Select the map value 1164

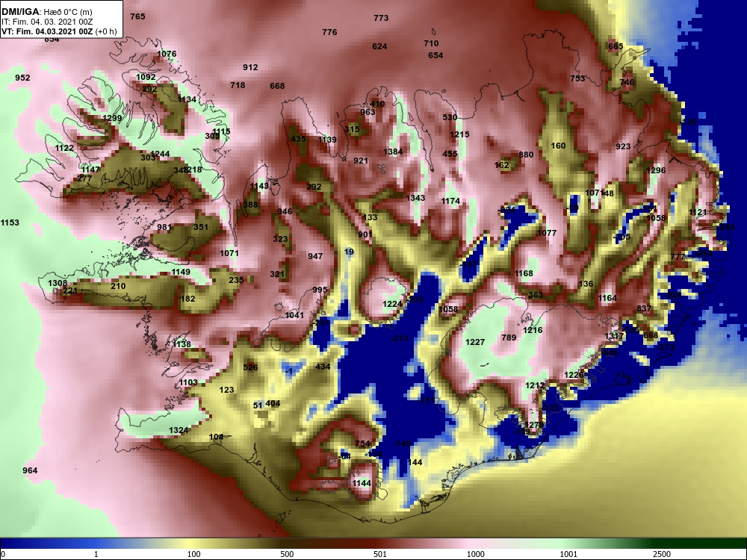point(607,298)
